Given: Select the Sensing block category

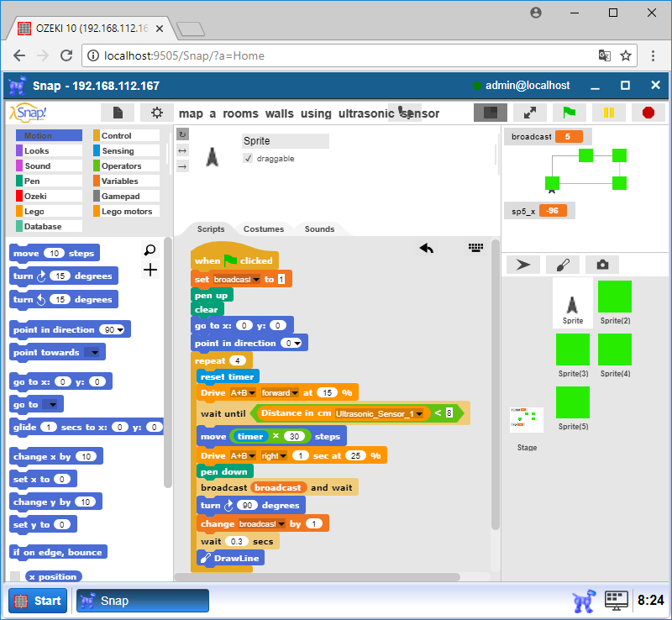Looking at the screenshot, I should tap(126, 150).
